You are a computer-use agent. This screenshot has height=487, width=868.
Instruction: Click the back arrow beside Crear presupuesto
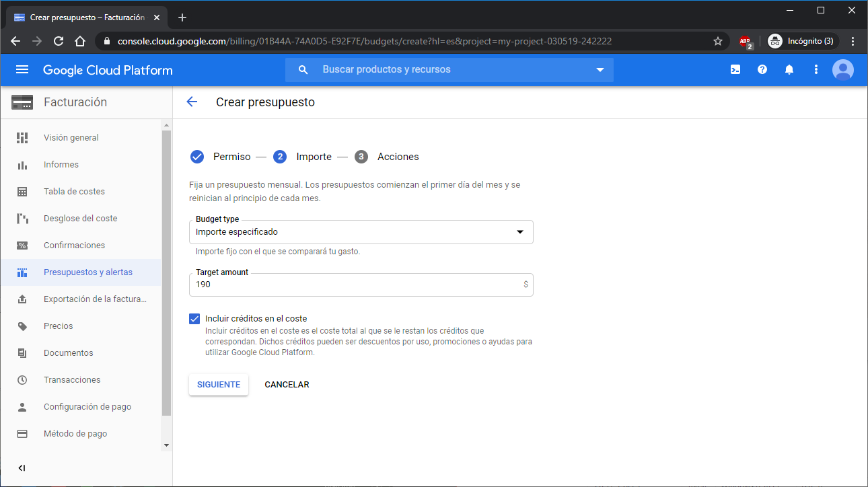point(192,102)
